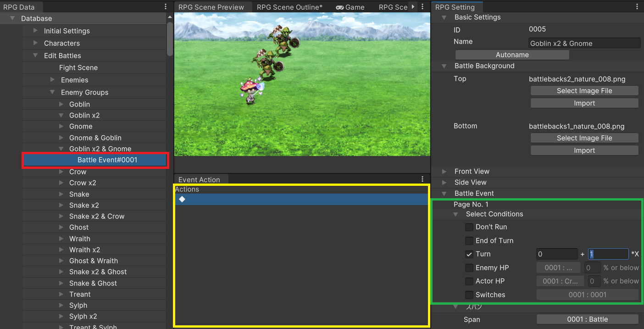Open the Actor HP actor selector
The width and height of the screenshot is (644, 329).
(560, 281)
